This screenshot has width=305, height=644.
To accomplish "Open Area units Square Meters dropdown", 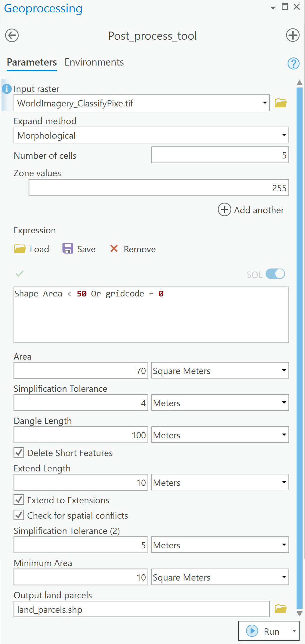I will point(220,371).
